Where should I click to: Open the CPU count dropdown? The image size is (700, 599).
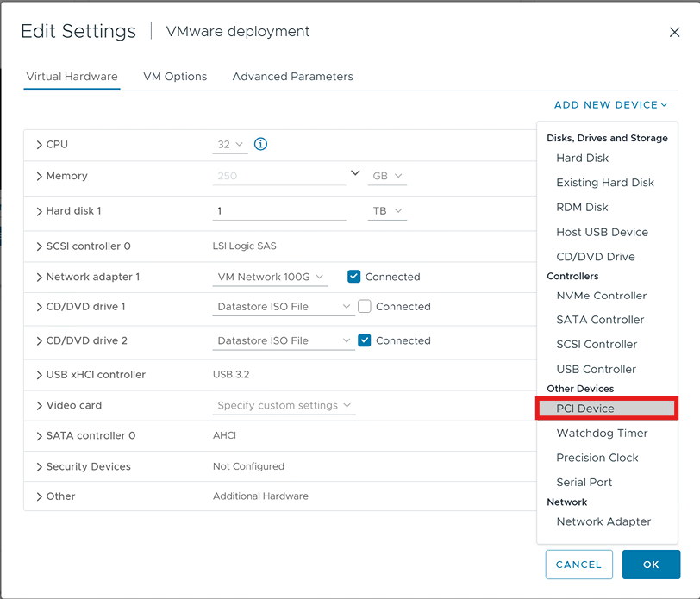pos(230,145)
